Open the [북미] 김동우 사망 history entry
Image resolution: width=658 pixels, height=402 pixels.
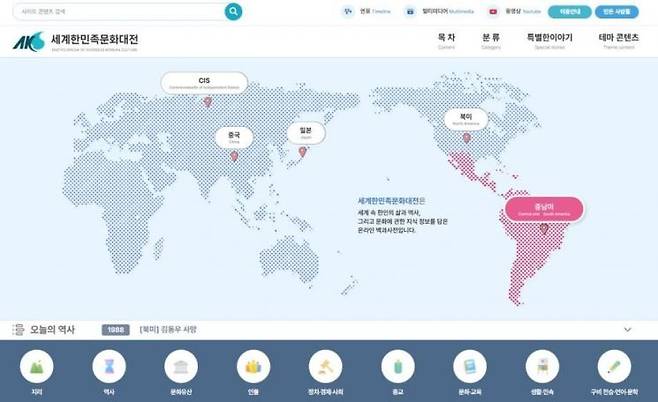point(168,330)
